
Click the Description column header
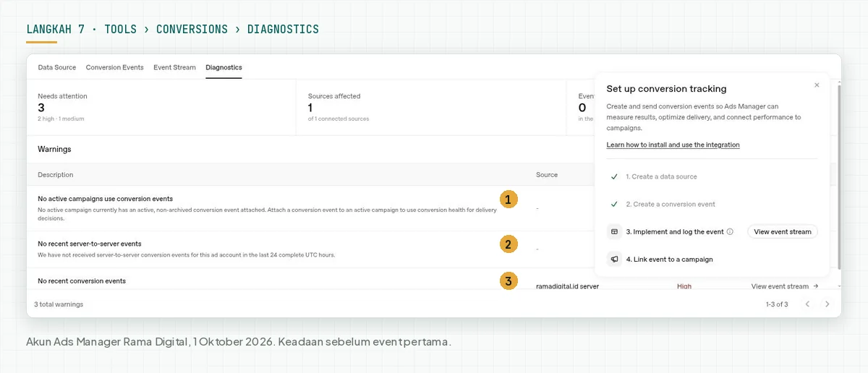click(56, 175)
